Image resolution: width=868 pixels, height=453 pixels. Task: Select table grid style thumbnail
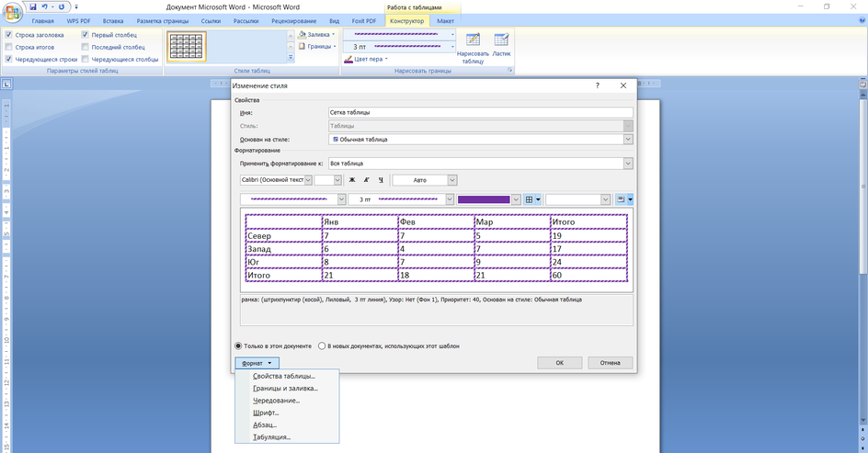[187, 46]
